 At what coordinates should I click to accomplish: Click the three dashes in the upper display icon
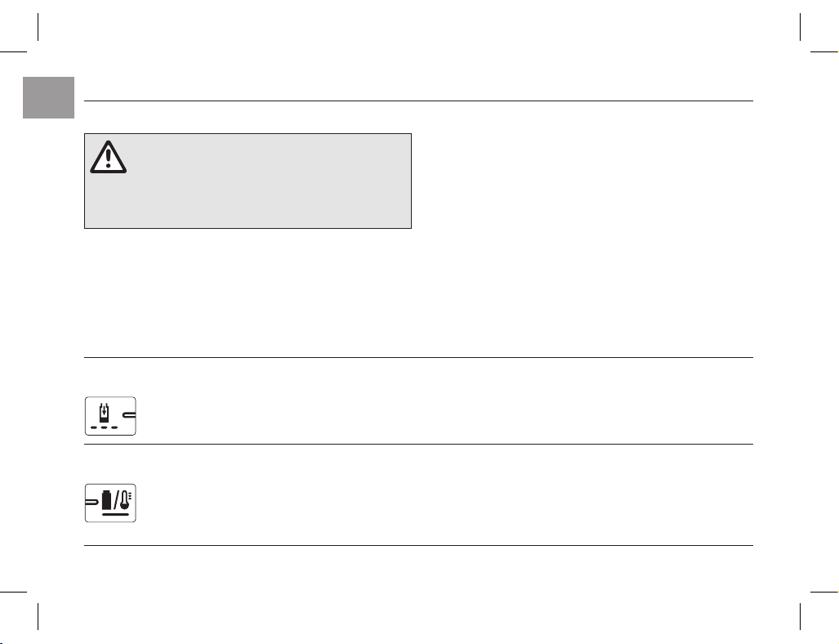pyautogui.click(x=104, y=427)
